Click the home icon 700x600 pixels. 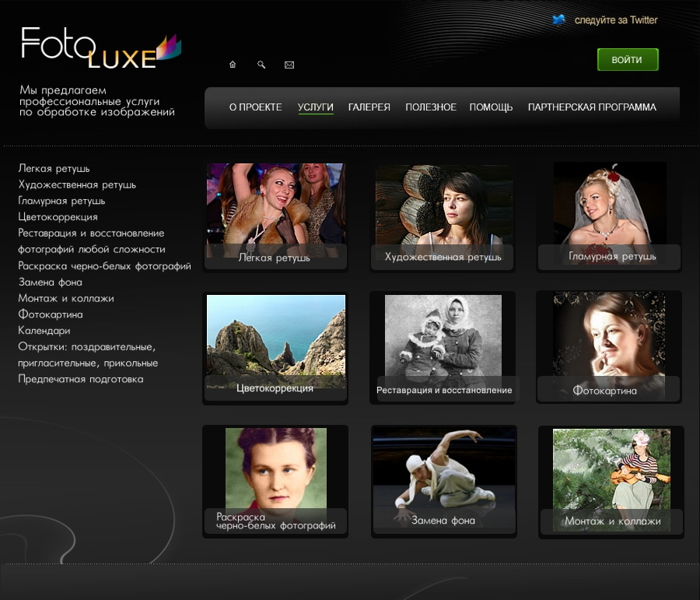pyautogui.click(x=232, y=65)
